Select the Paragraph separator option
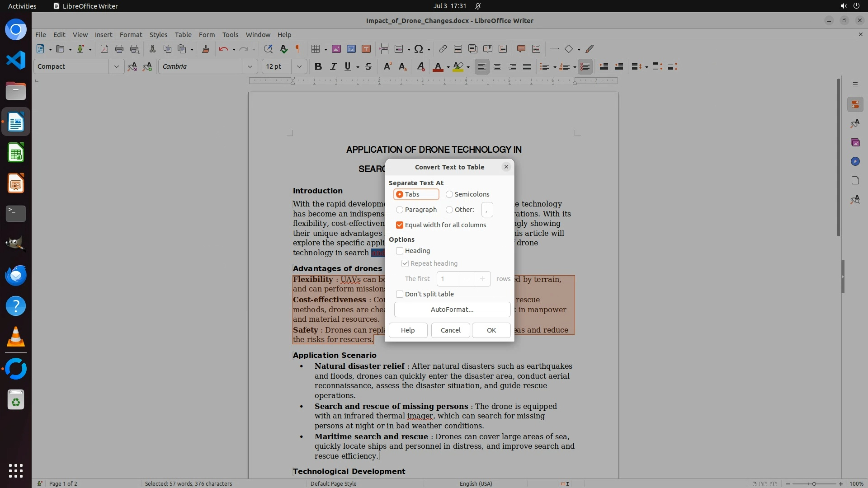 click(x=400, y=210)
